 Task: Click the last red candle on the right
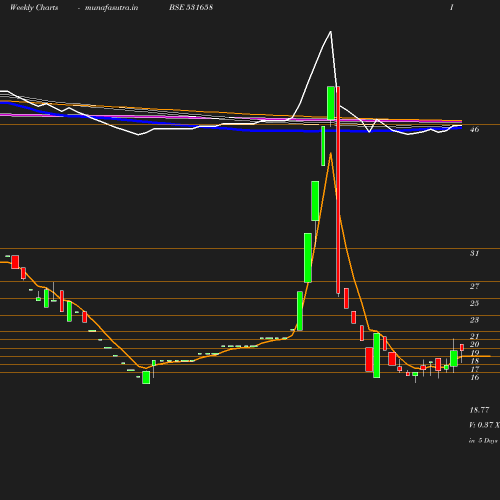tap(462, 347)
